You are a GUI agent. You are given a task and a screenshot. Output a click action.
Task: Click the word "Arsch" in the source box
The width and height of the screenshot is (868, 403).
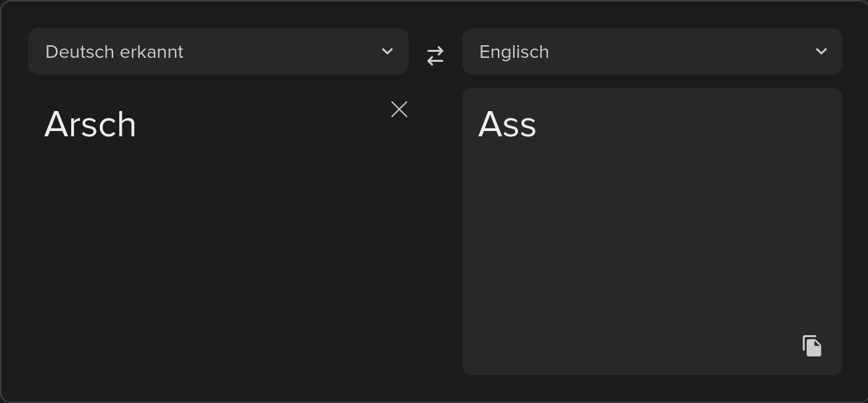91,124
